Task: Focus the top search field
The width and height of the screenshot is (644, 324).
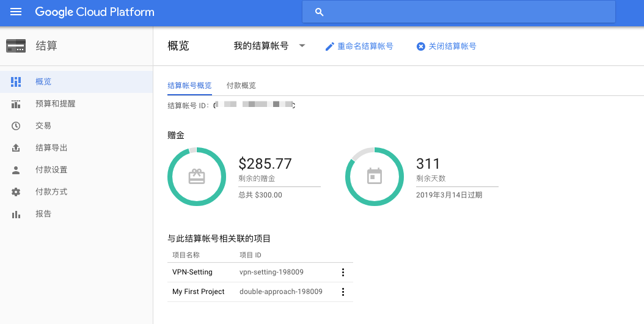Action: pyautogui.click(x=459, y=12)
